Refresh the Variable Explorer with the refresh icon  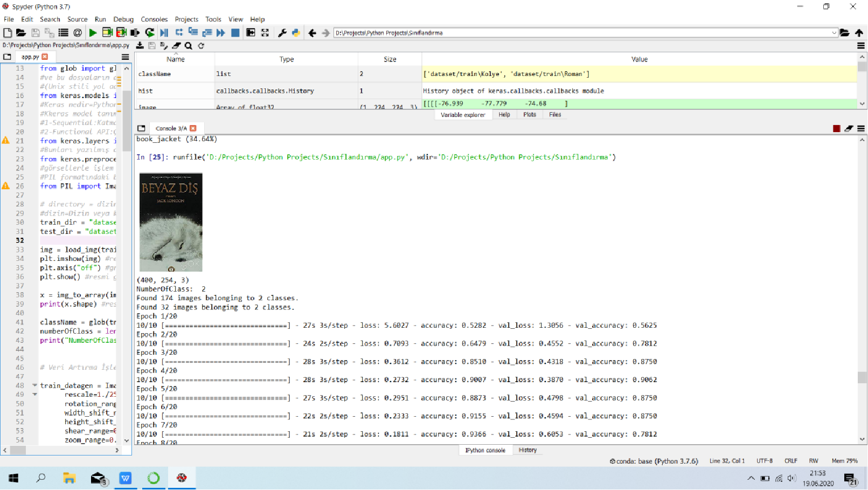200,46
